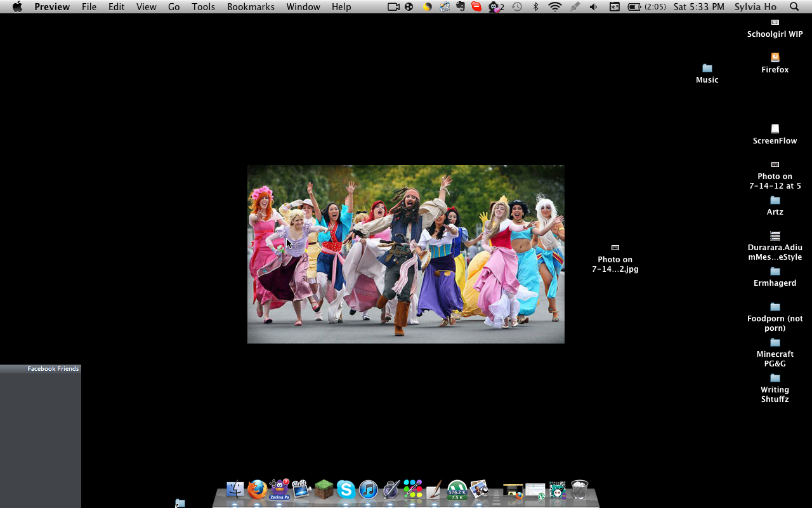Open the quill pen app in the Dock
The image size is (812, 508).
[391, 489]
